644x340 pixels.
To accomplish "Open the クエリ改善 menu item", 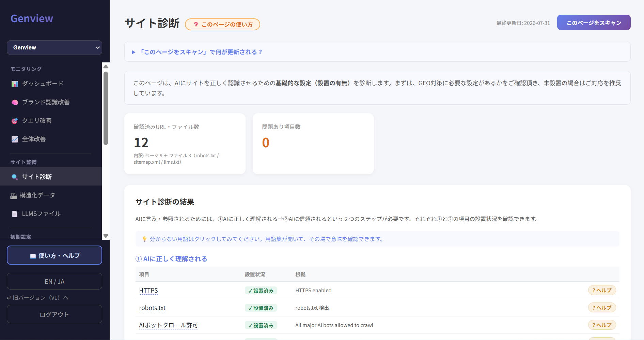I will click(x=51, y=121).
